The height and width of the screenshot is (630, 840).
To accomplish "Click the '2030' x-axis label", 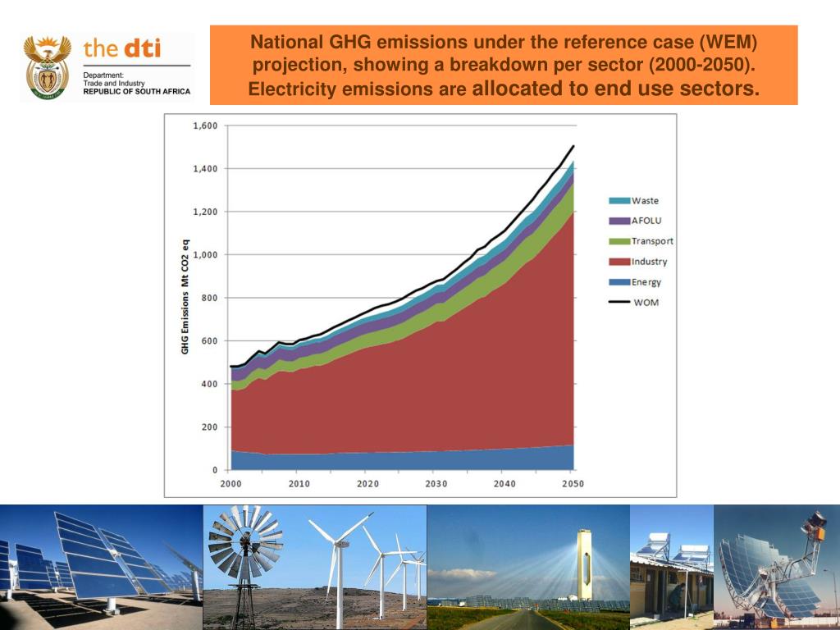I will (x=436, y=484).
